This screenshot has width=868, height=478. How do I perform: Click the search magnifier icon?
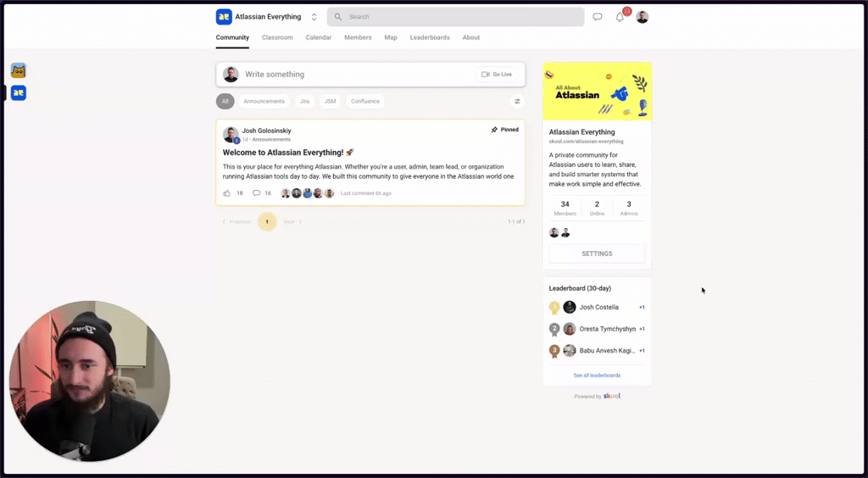[337, 17]
